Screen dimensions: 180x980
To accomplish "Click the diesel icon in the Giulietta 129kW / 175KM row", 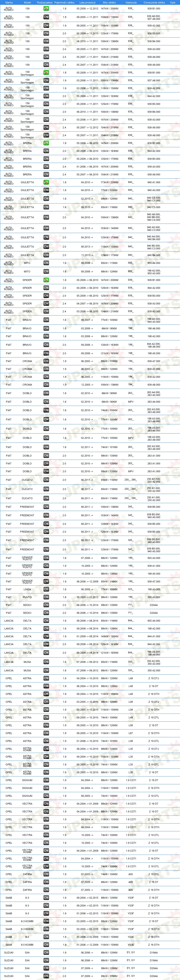I will 46,255.
